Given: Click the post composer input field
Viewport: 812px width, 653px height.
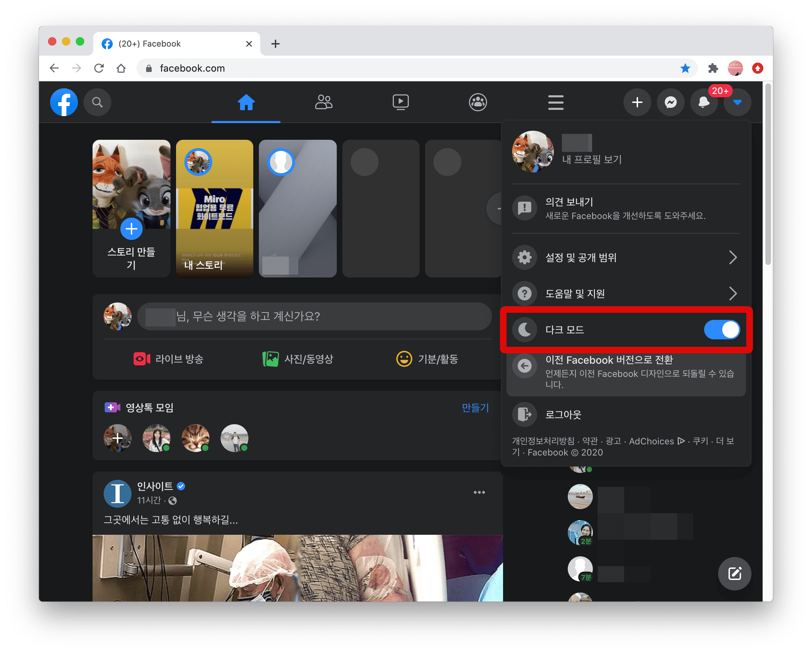Looking at the screenshot, I should pos(315,316).
